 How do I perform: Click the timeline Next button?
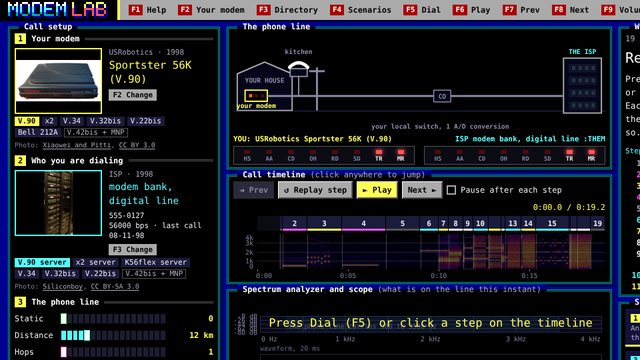click(x=422, y=190)
